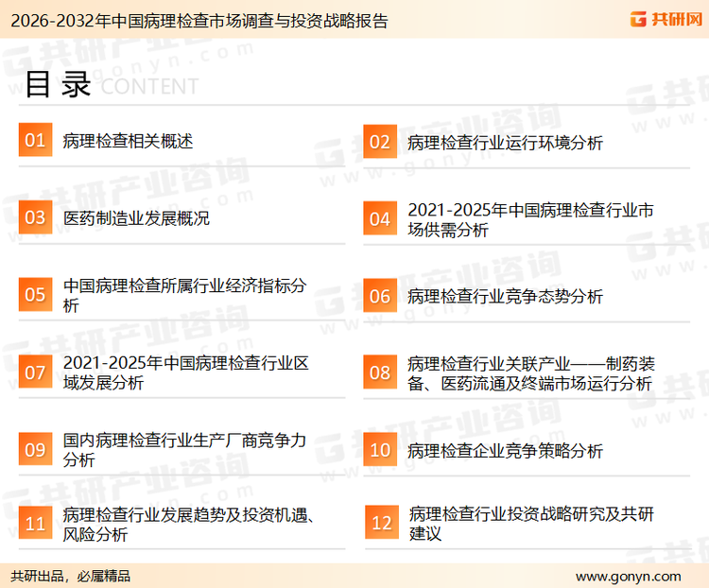
Task: Click the orange 01 number badge
Action: pyautogui.click(x=35, y=140)
